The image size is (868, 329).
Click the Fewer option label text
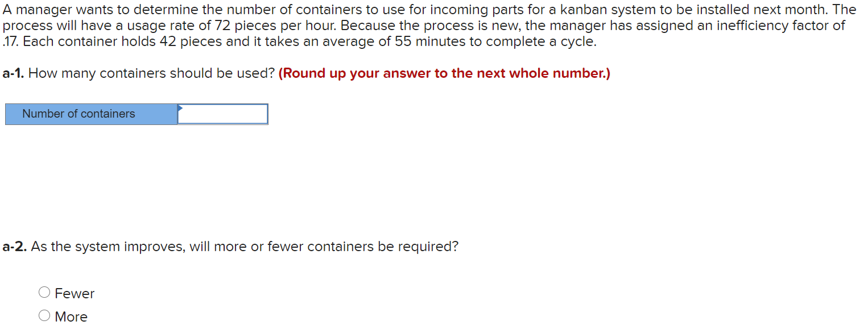75,293
